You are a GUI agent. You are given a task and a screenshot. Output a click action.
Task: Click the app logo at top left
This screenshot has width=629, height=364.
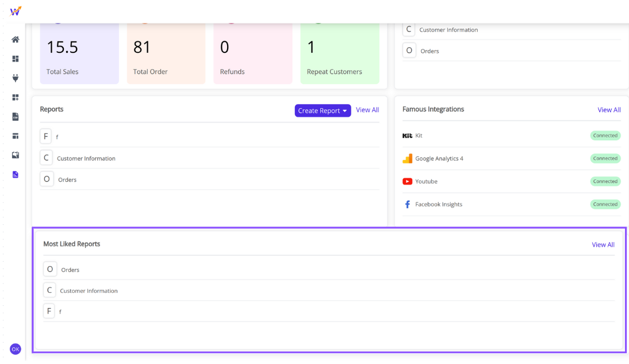(x=16, y=11)
